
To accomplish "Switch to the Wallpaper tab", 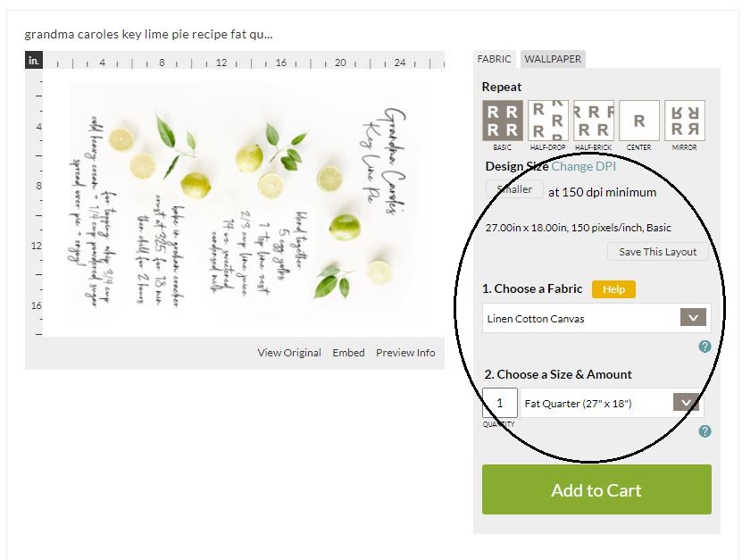I will tap(553, 59).
